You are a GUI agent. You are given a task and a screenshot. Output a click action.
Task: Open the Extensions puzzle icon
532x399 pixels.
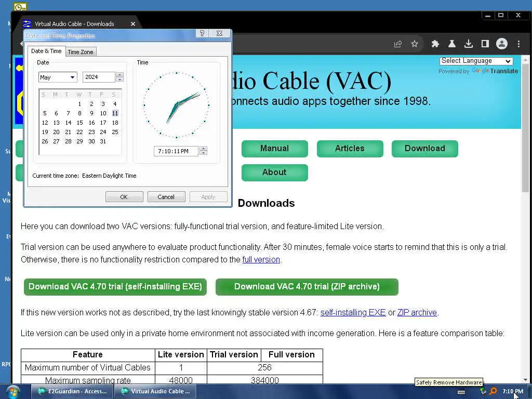point(435,44)
